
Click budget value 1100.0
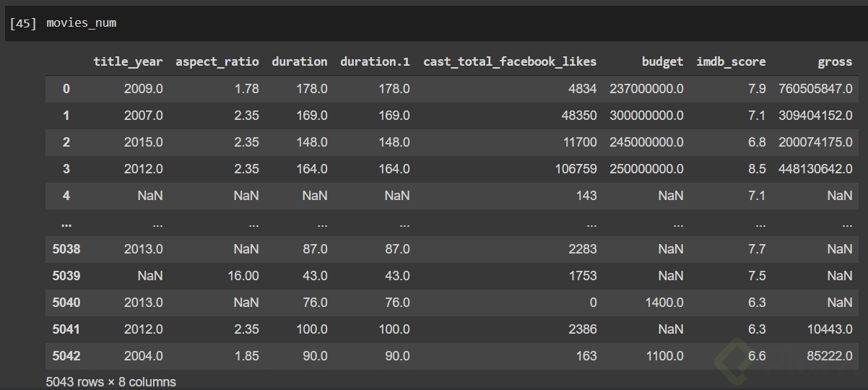[x=664, y=355]
